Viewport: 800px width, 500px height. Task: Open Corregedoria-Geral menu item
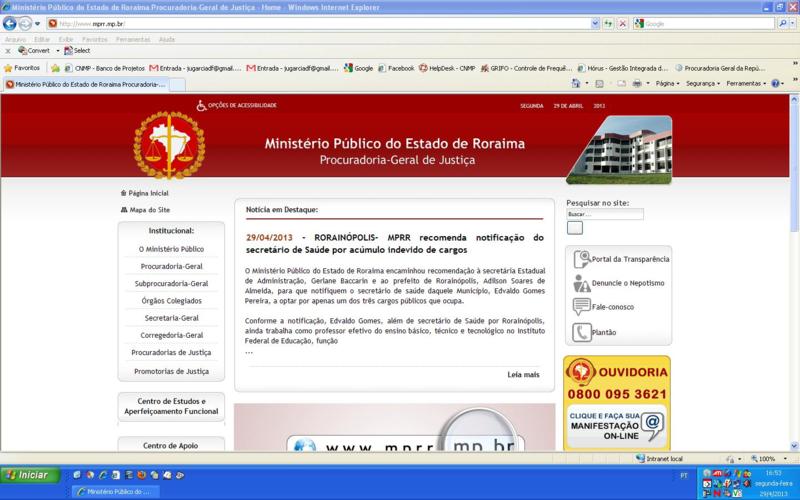point(171,335)
